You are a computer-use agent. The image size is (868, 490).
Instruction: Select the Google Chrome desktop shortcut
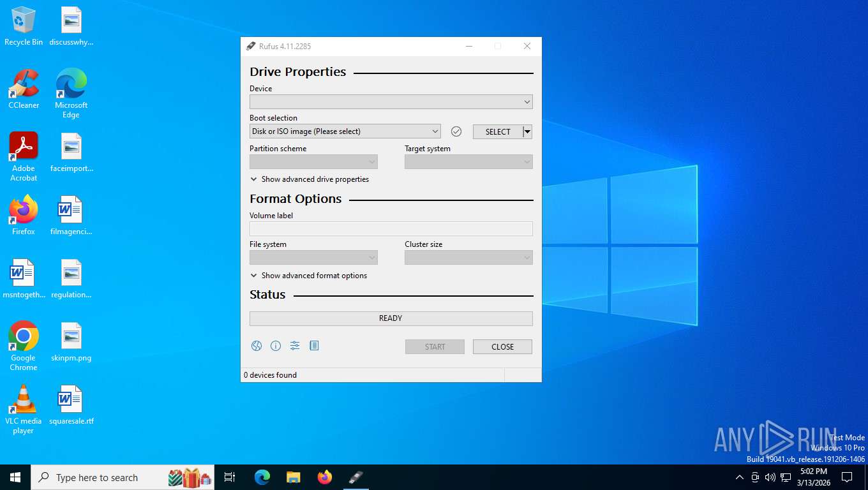pyautogui.click(x=24, y=346)
